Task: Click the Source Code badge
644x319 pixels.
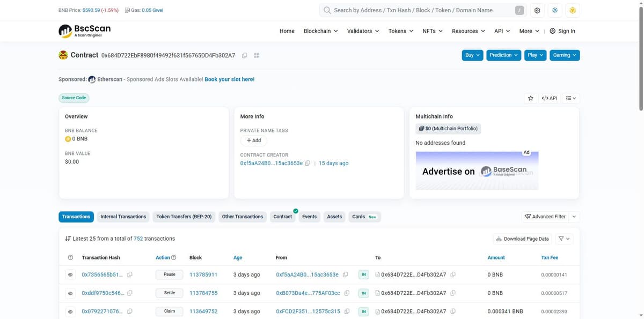Action: coord(74,98)
